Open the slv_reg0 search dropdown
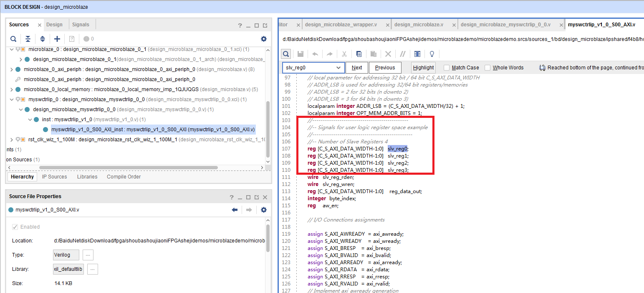 pos(338,68)
